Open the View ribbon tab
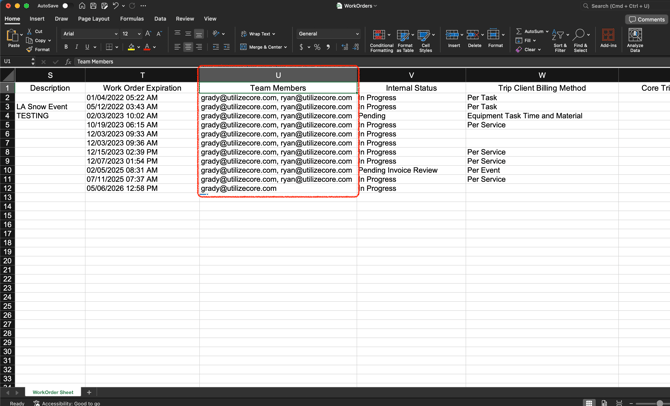The width and height of the screenshot is (670, 406). click(x=210, y=19)
